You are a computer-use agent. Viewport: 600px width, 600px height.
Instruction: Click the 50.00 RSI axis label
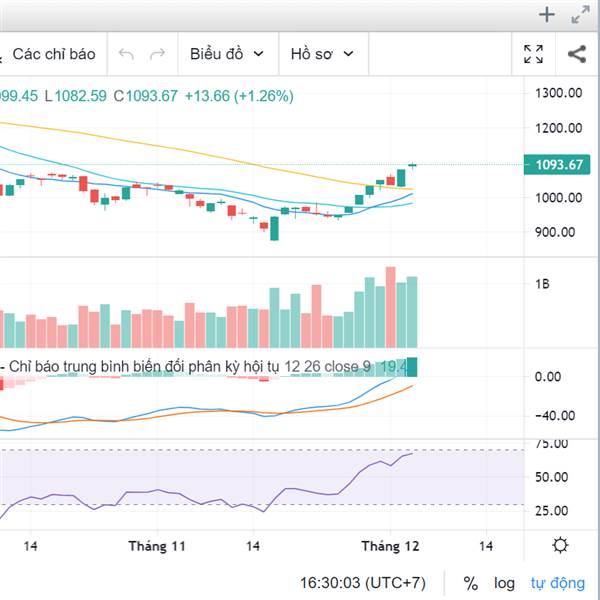[551, 477]
